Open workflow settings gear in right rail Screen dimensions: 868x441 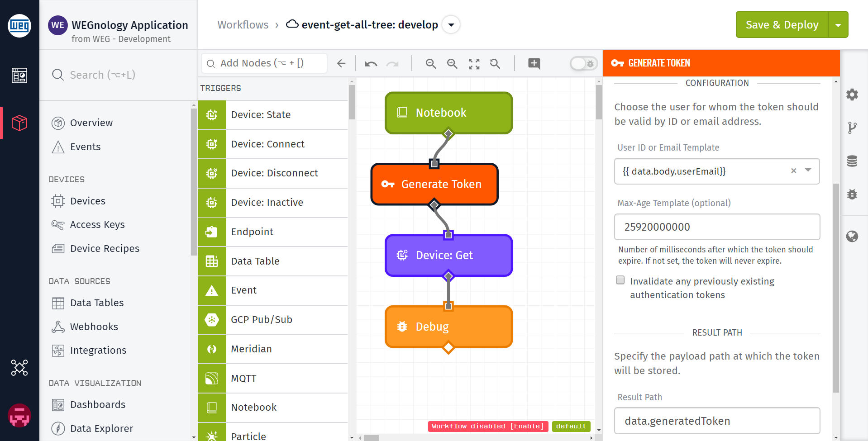coord(852,95)
